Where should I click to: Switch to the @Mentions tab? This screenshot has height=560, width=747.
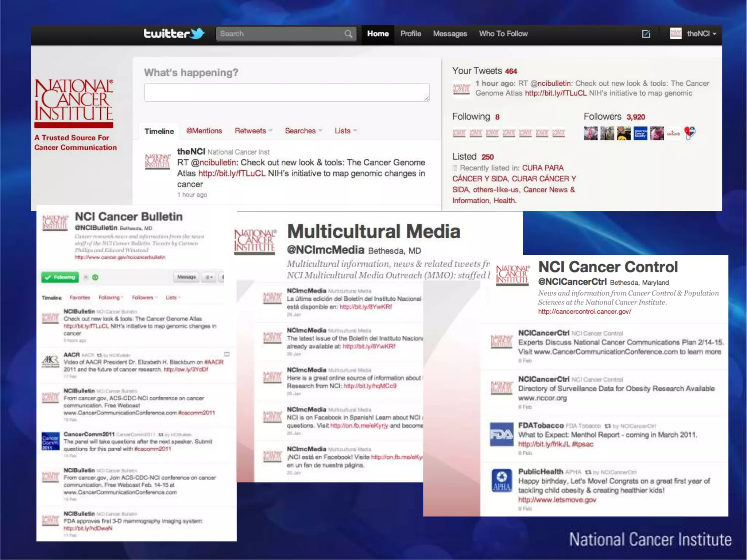click(204, 131)
